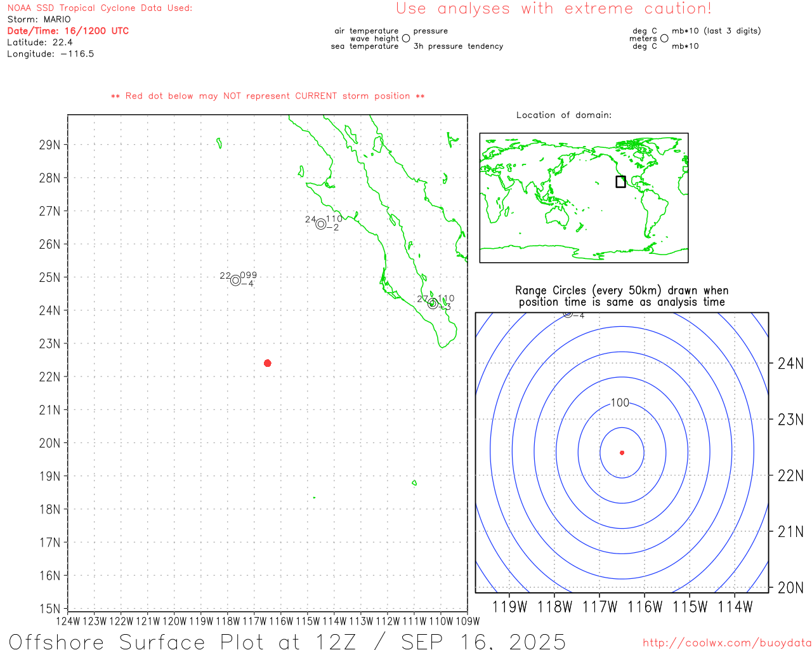Viewport: 812px width, 650px height.
Task: Click '119W' label below range circles
Action: click(509, 607)
